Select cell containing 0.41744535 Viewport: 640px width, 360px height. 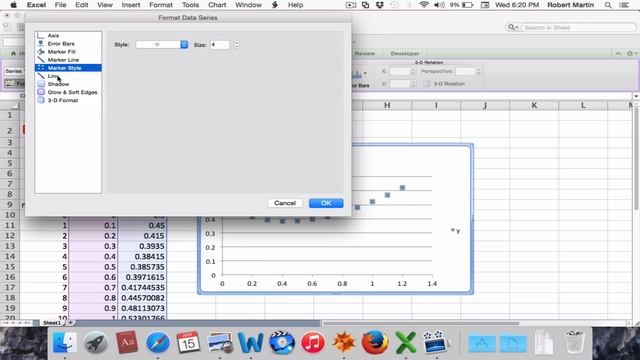(142, 287)
